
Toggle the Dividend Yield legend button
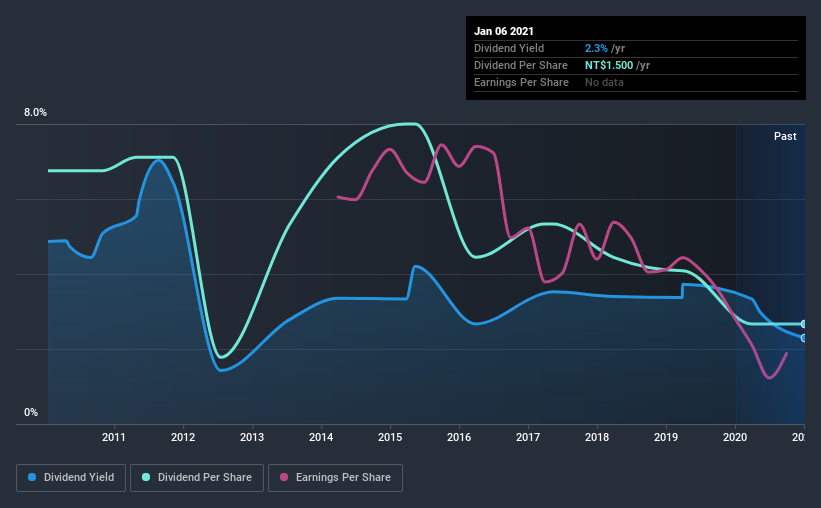tap(71, 478)
